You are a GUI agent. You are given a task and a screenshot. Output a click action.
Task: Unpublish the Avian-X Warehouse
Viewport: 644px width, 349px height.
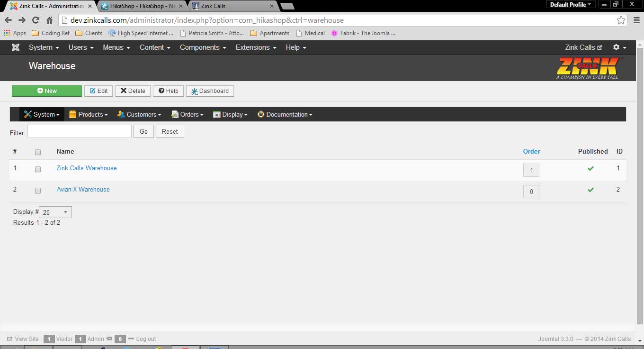(590, 190)
